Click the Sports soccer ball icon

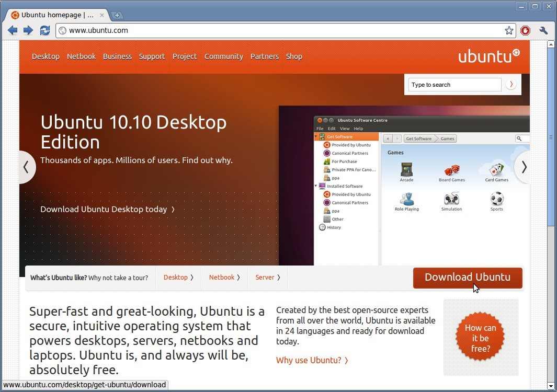[x=497, y=199]
